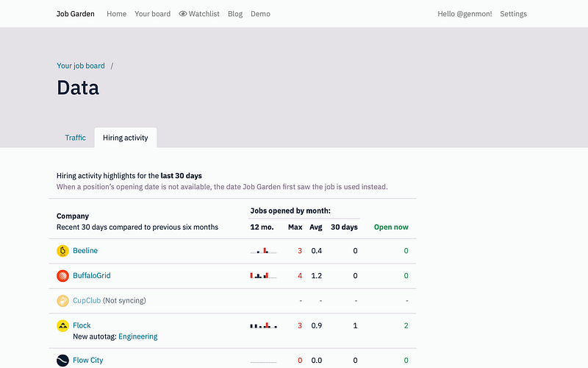The height and width of the screenshot is (368, 588).
Task: Open the Beeline company link
Action: pos(85,251)
